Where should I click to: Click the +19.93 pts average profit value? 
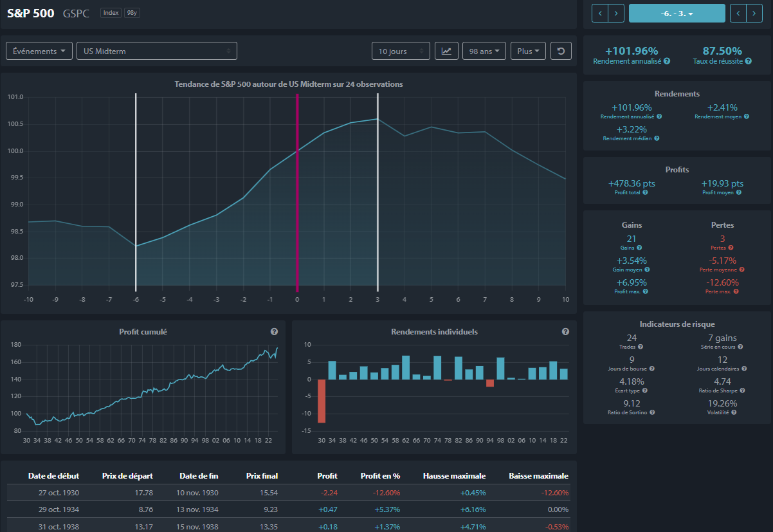click(x=722, y=183)
